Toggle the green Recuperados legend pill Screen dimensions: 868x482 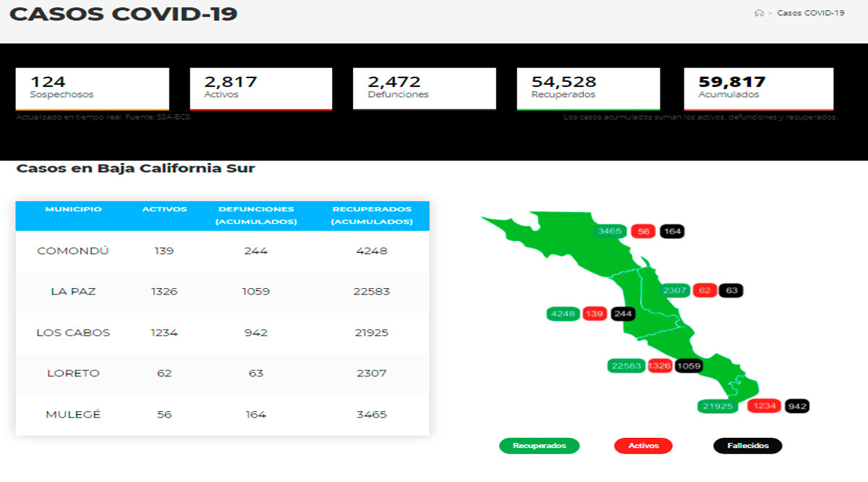coord(539,446)
